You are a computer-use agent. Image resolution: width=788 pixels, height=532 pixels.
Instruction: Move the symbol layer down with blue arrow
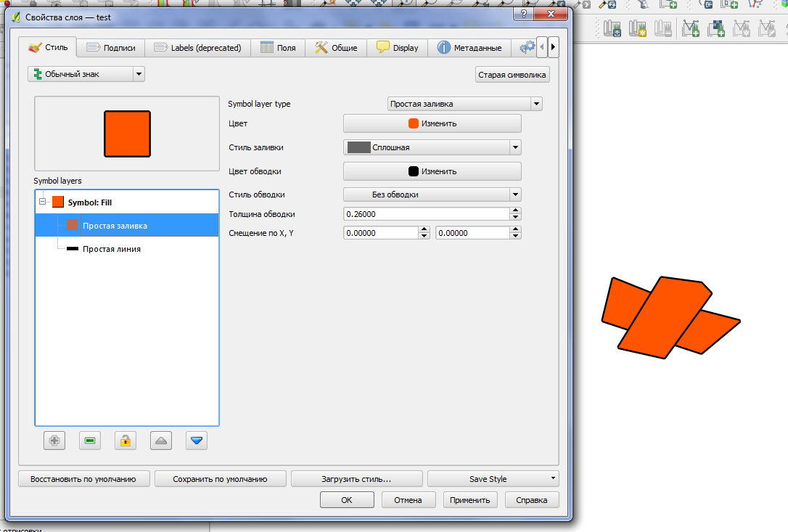(196, 440)
